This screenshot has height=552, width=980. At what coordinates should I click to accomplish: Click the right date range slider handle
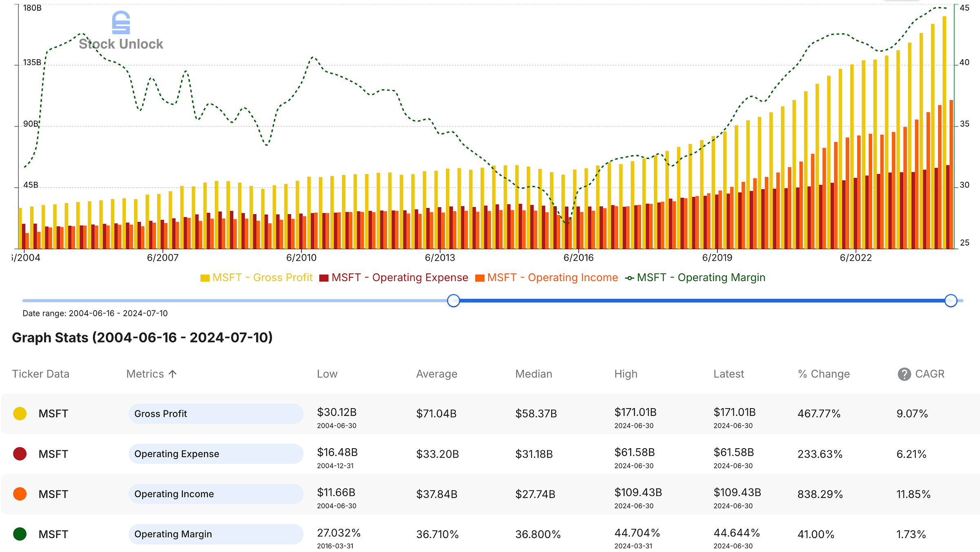click(x=951, y=301)
